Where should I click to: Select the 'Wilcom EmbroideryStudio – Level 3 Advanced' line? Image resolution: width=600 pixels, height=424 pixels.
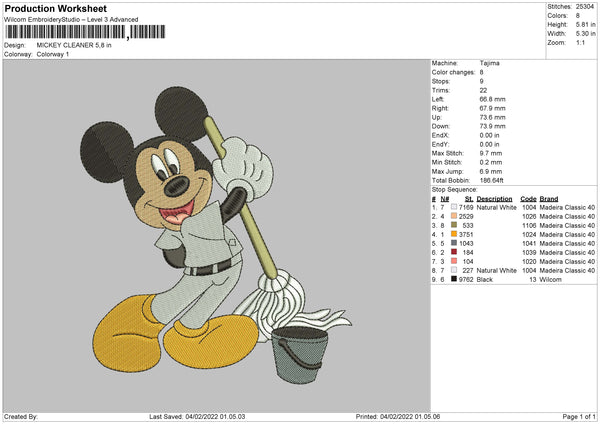pos(71,20)
